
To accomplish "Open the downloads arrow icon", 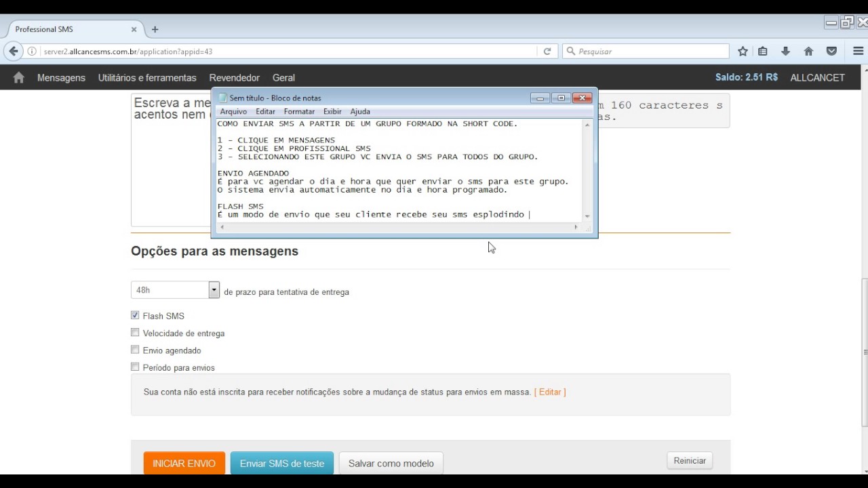I will point(785,52).
